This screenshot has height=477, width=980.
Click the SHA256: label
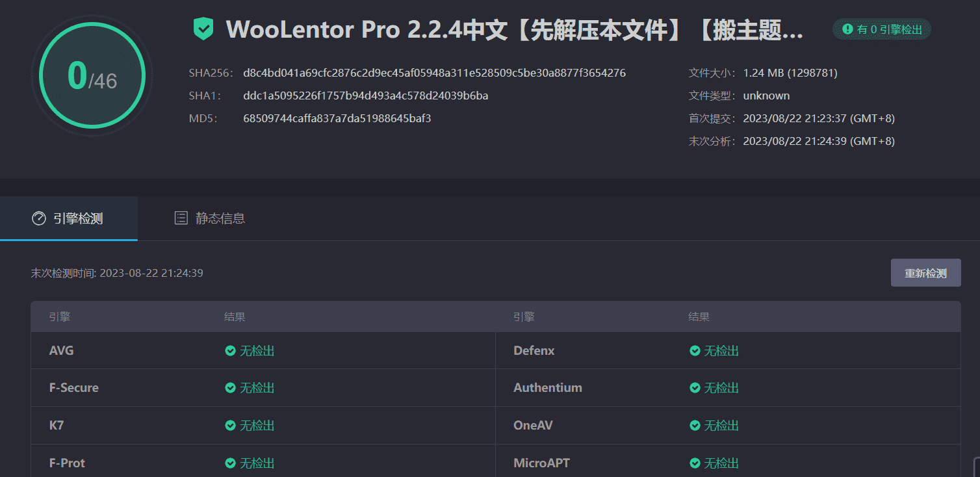[x=210, y=73]
